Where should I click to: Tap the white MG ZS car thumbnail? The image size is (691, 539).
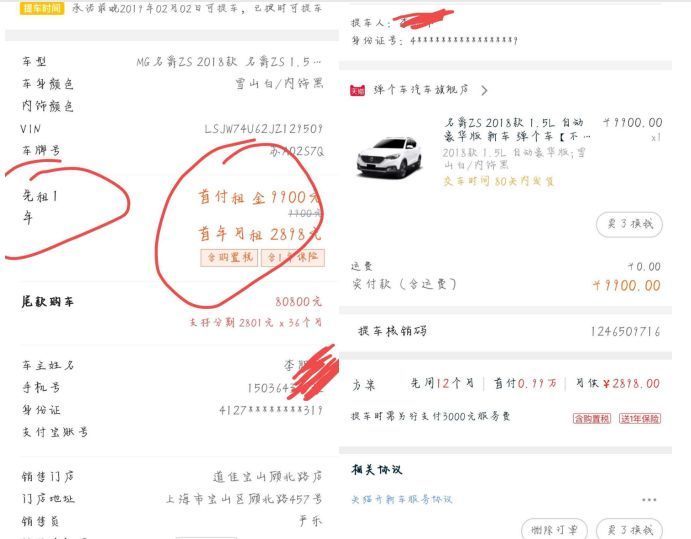[x=390, y=156]
